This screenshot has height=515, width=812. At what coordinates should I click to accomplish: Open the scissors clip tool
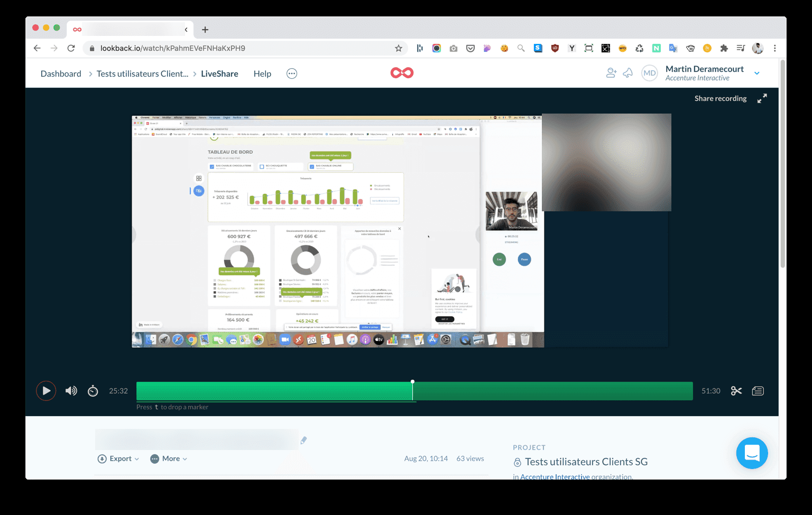click(736, 391)
